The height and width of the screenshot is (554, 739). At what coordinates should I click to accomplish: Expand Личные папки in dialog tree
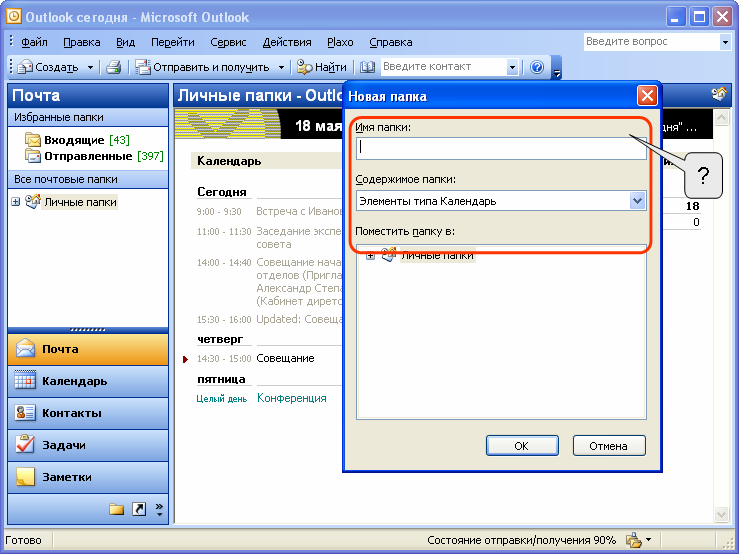[370, 256]
